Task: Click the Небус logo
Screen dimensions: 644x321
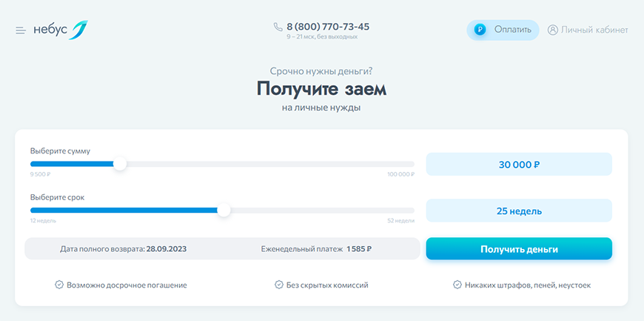Action: click(61, 30)
